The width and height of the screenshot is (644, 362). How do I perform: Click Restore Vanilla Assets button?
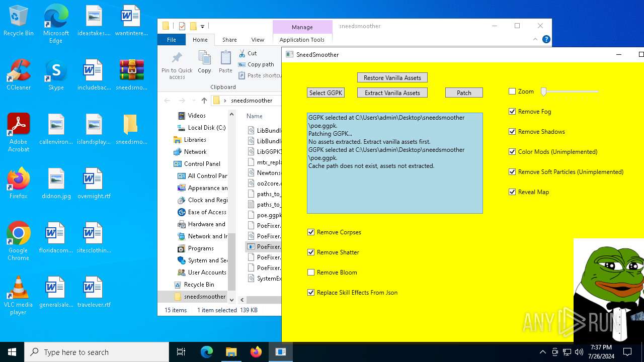[x=392, y=77]
